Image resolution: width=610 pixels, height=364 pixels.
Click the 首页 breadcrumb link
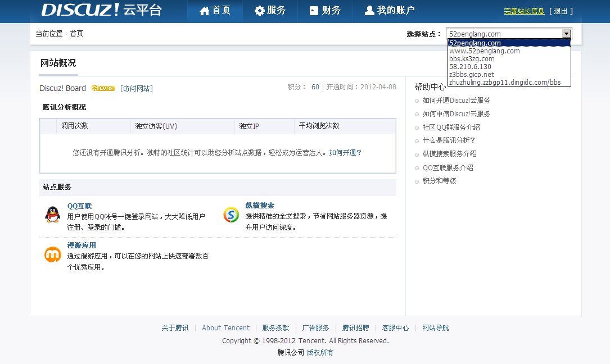[x=76, y=34]
